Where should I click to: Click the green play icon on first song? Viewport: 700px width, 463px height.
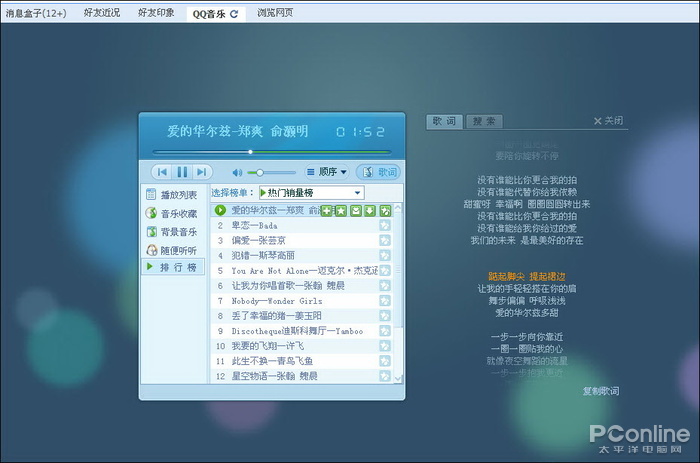[221, 210]
